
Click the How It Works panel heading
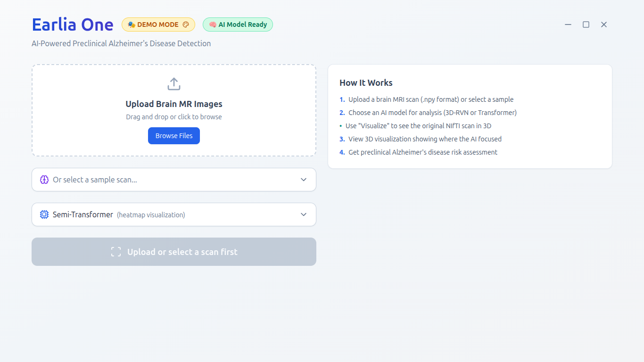(366, 82)
